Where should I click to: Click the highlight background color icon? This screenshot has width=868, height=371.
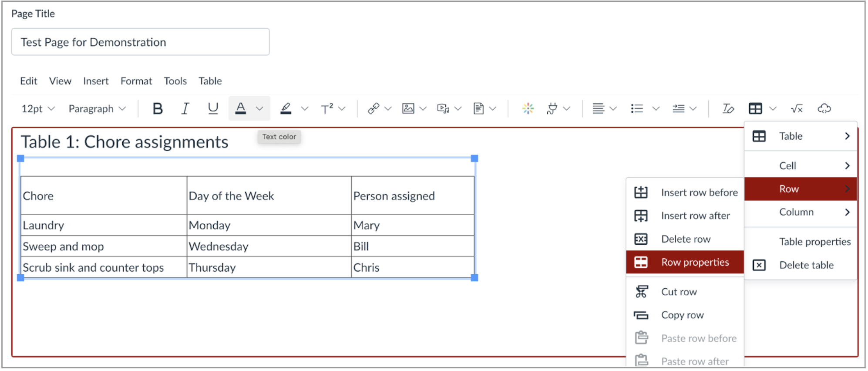point(286,108)
